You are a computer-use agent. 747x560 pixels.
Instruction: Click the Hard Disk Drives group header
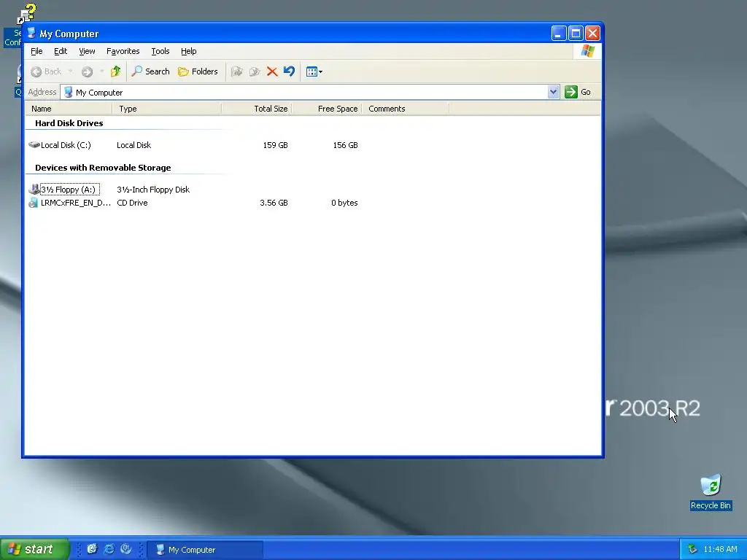(x=69, y=123)
